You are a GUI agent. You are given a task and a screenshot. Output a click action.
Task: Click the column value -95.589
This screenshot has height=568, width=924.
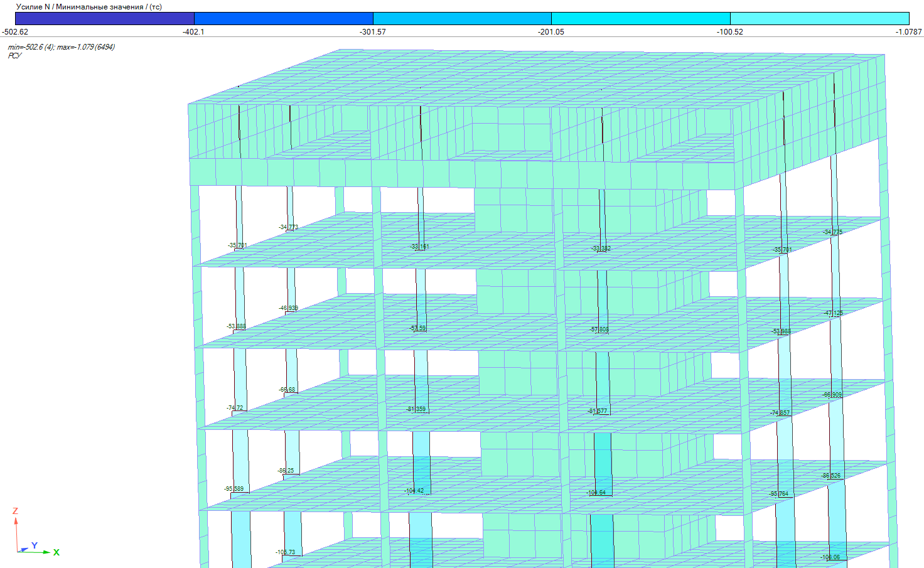point(234,489)
